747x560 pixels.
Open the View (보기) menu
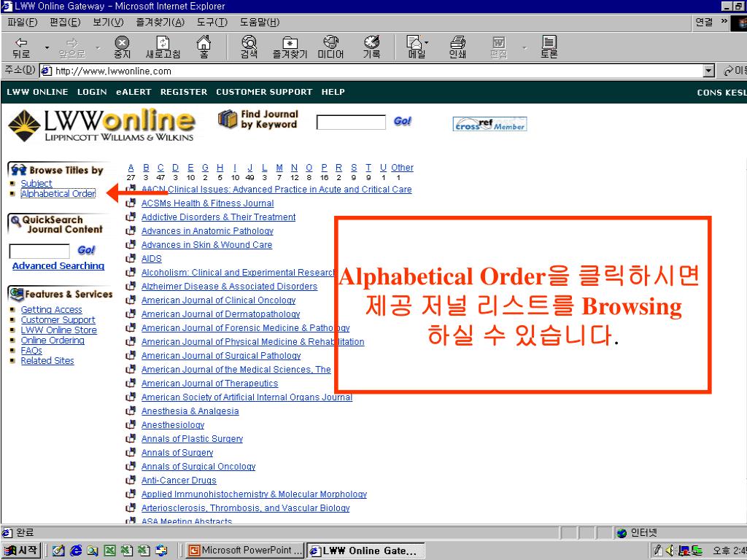pyautogui.click(x=108, y=23)
